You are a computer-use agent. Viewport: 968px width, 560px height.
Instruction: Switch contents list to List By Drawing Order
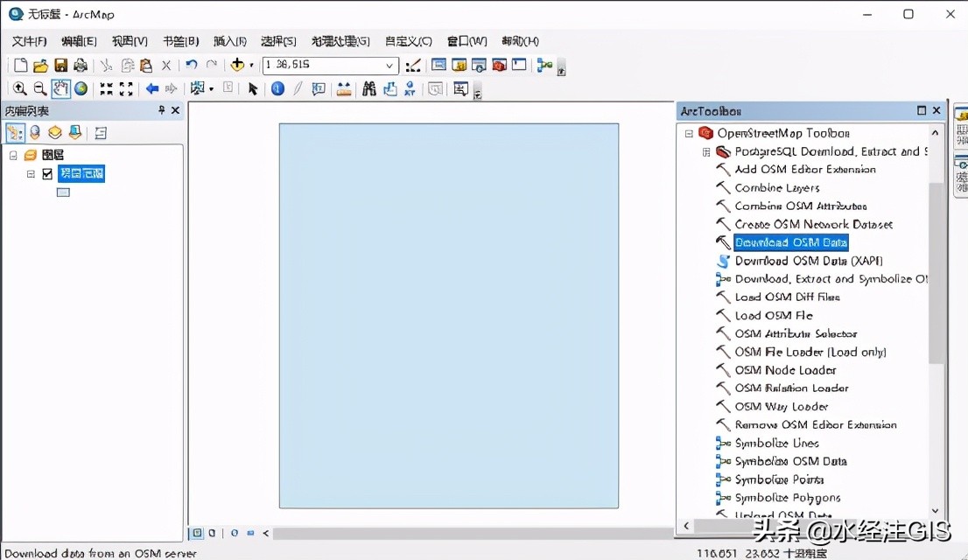pos(16,133)
